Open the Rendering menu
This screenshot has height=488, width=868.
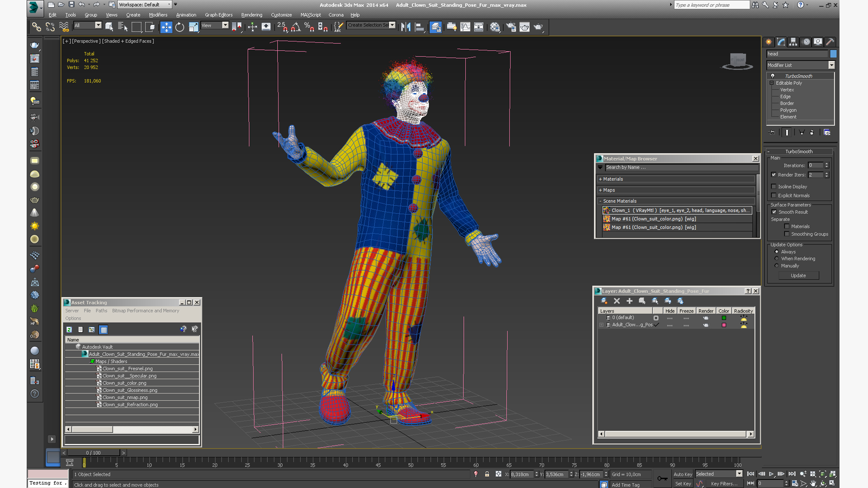pyautogui.click(x=251, y=15)
